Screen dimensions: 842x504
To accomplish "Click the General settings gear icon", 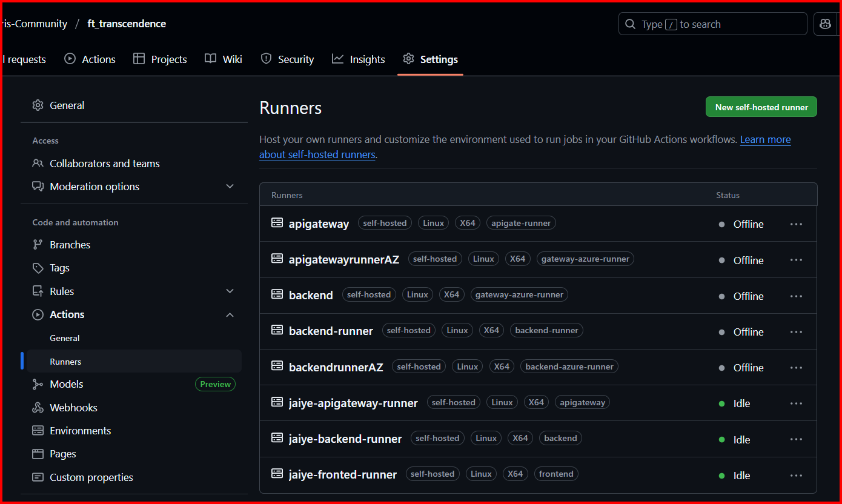I will click(x=38, y=105).
